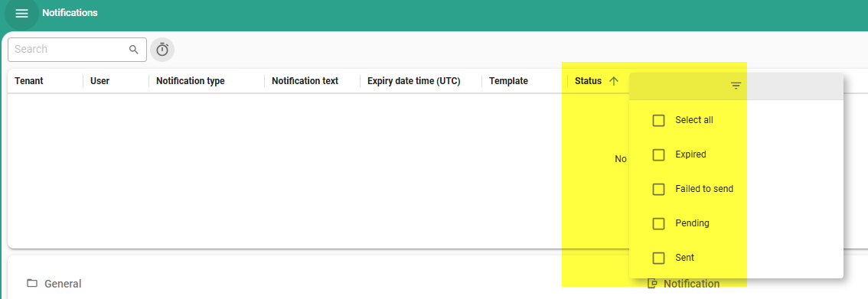
Task: Click the User column header
Action: click(x=100, y=81)
